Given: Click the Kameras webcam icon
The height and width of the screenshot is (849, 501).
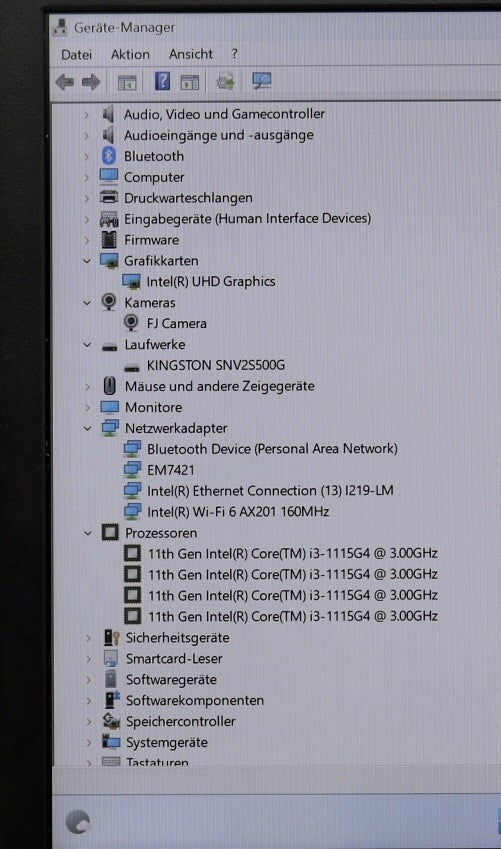Looking at the screenshot, I should coord(109,302).
